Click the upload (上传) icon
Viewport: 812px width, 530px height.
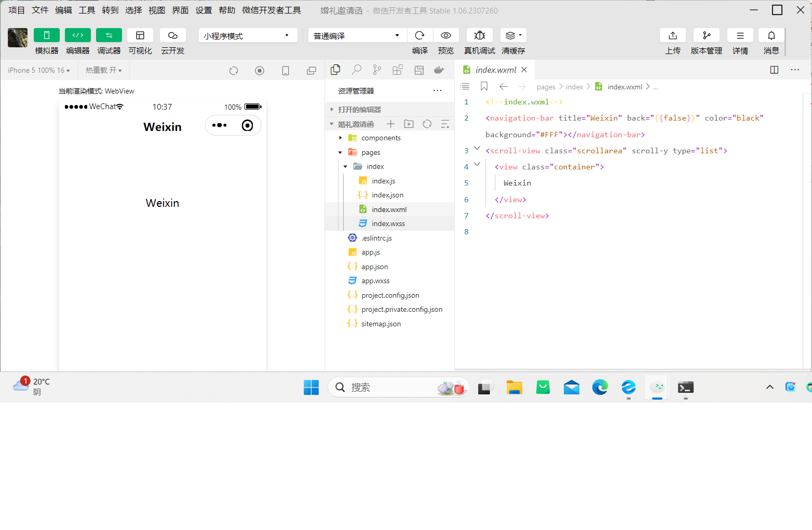pyautogui.click(x=673, y=35)
